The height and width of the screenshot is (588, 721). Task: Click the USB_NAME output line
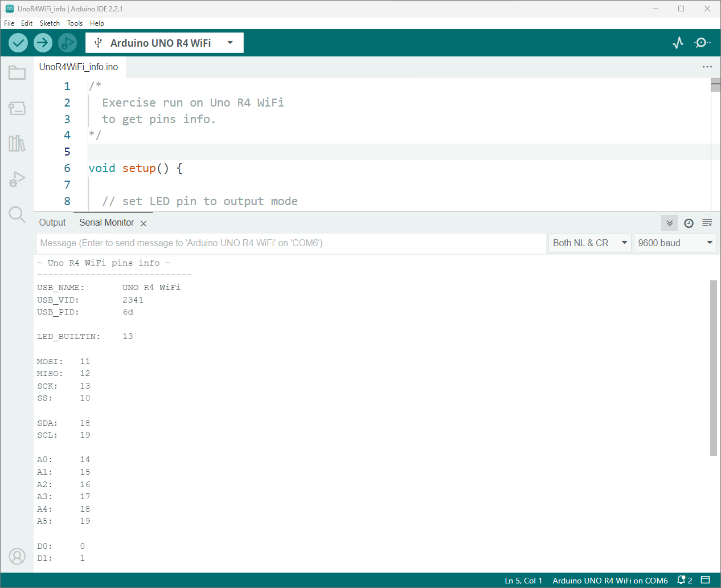[109, 287]
